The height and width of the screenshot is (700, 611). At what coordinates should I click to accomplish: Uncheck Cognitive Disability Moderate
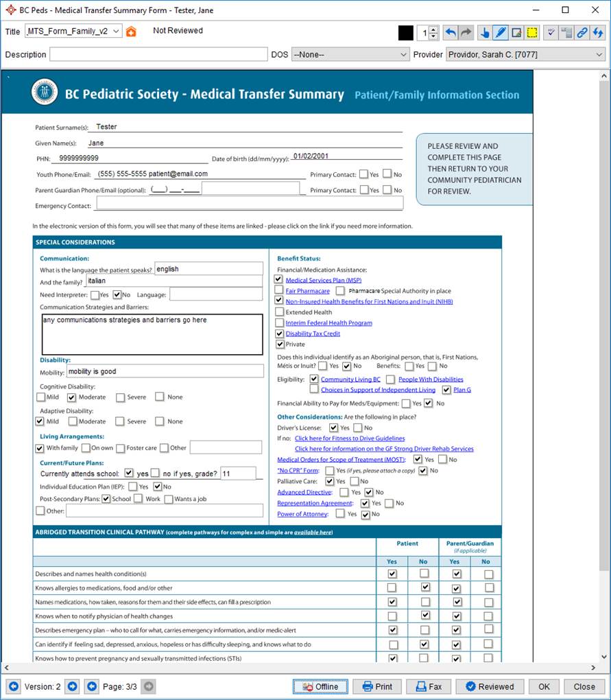[x=72, y=397]
